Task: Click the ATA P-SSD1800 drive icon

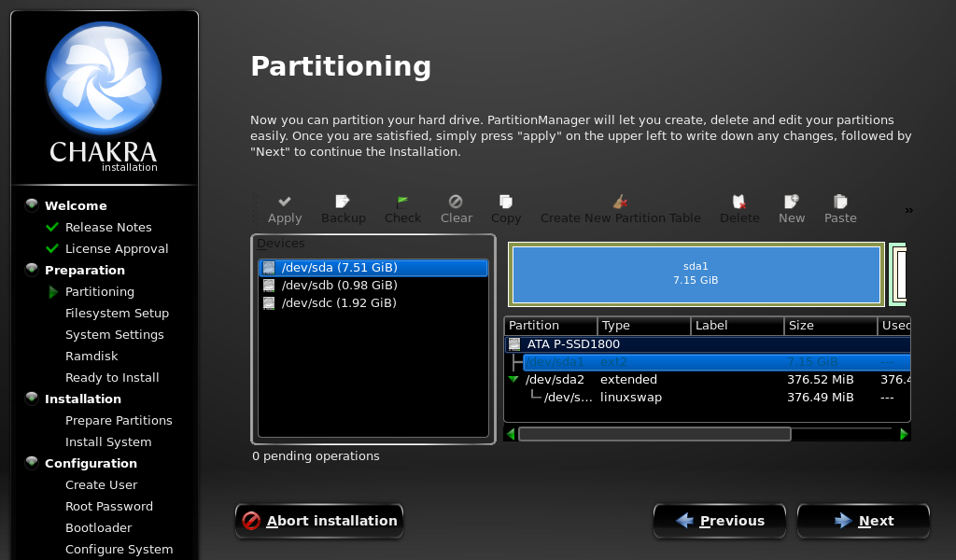Action: (x=514, y=344)
